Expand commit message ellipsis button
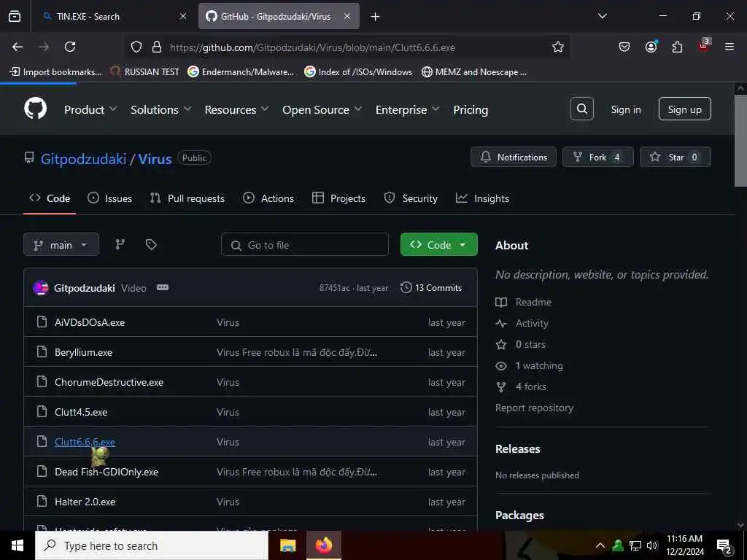The image size is (747, 560). 163,287
